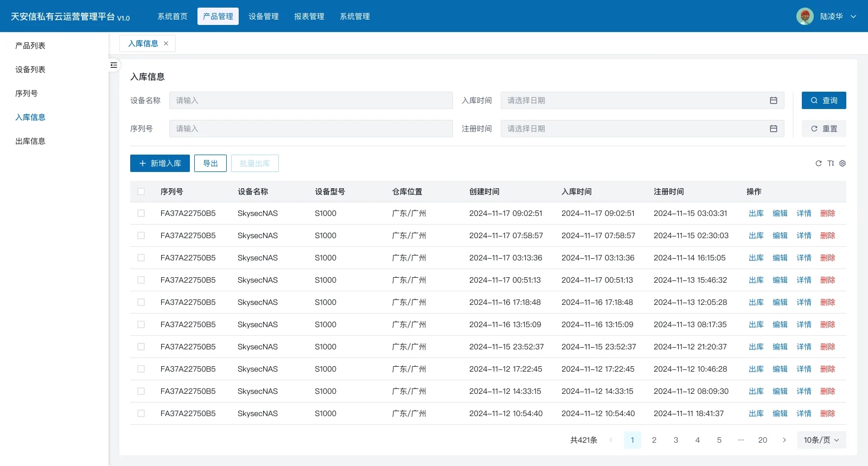Open 设备管理 in the top navigation
868x466 pixels.
(x=264, y=16)
